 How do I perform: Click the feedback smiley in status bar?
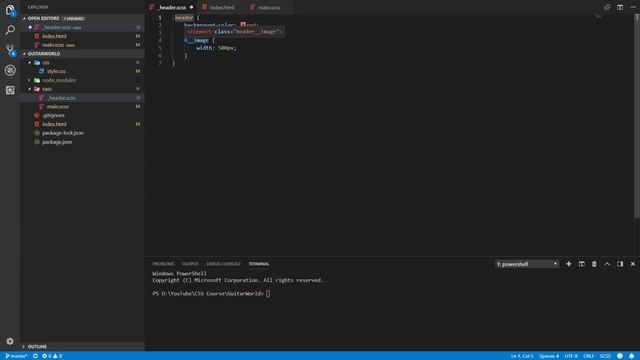pos(620,356)
